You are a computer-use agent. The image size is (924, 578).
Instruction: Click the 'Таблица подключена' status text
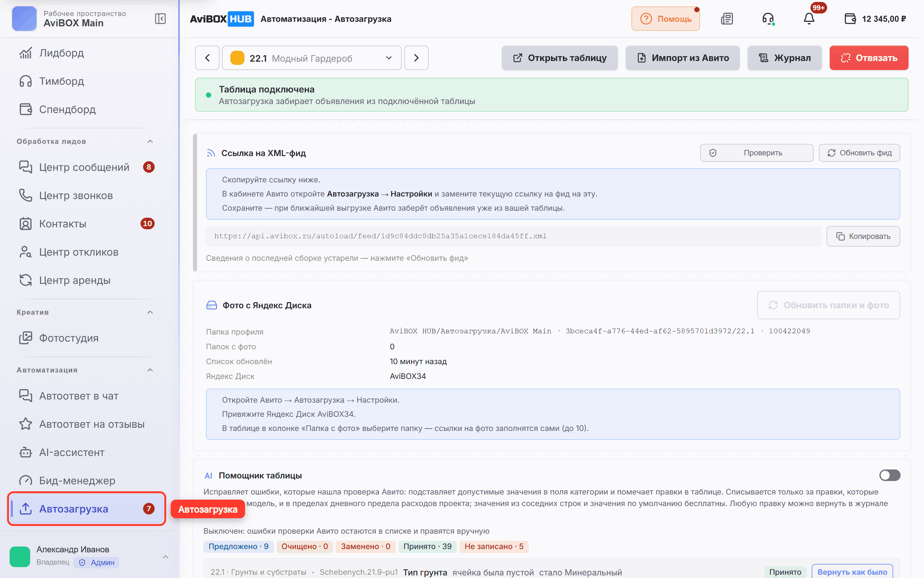point(267,89)
